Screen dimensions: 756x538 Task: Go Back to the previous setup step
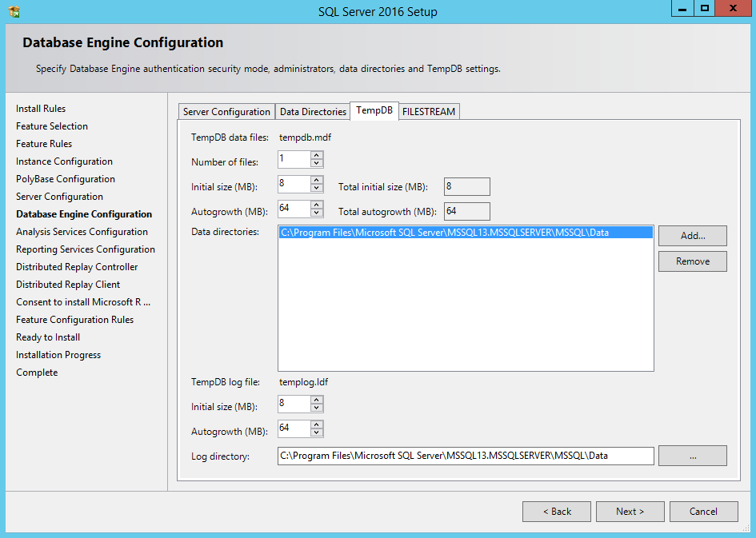(556, 511)
